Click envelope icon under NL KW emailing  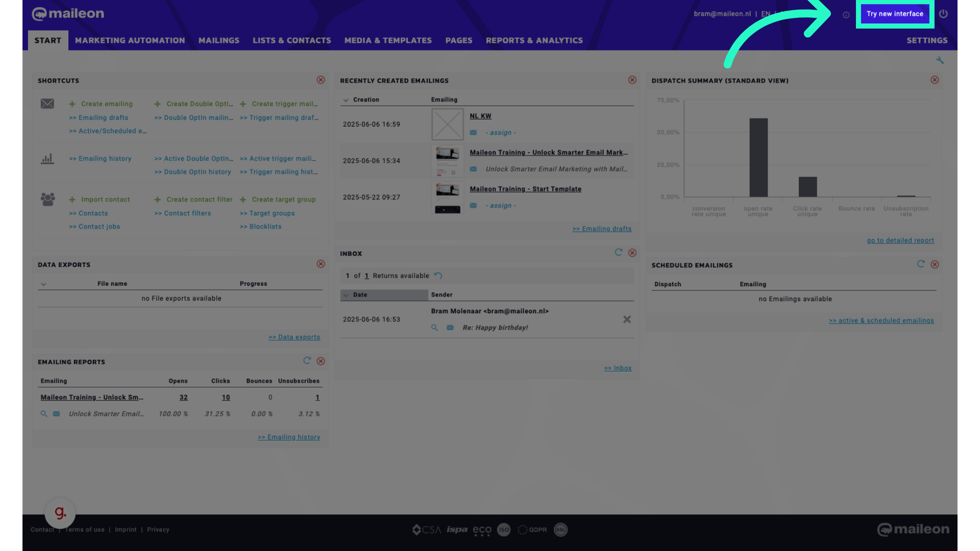[473, 133]
